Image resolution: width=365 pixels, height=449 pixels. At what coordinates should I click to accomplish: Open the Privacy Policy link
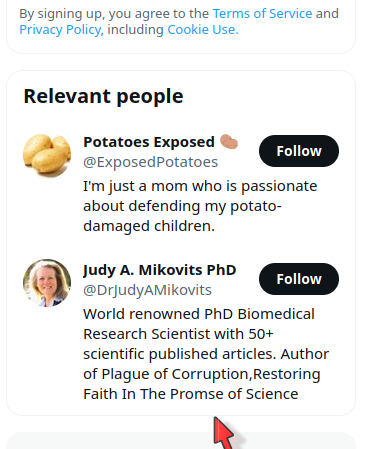tap(60, 30)
